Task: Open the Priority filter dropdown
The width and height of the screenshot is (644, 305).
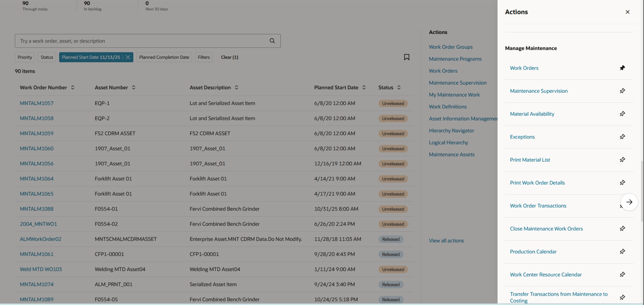Action: (x=25, y=57)
